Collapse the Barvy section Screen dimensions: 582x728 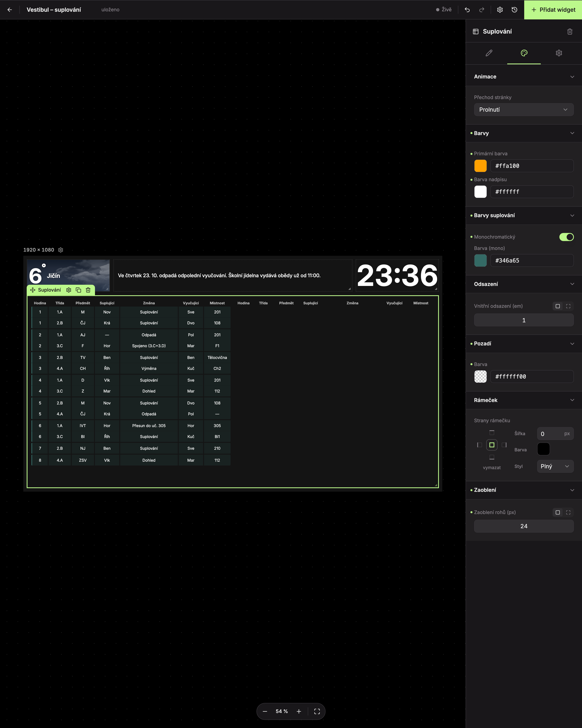[524, 133]
